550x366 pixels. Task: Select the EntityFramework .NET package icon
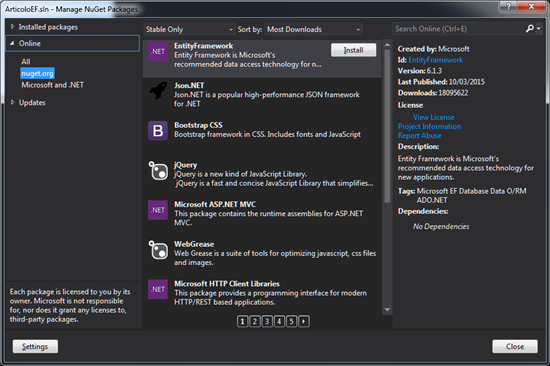[158, 51]
